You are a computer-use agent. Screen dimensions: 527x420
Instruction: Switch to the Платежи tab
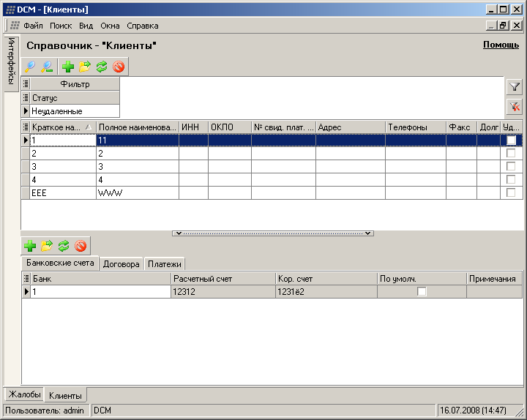click(165, 264)
